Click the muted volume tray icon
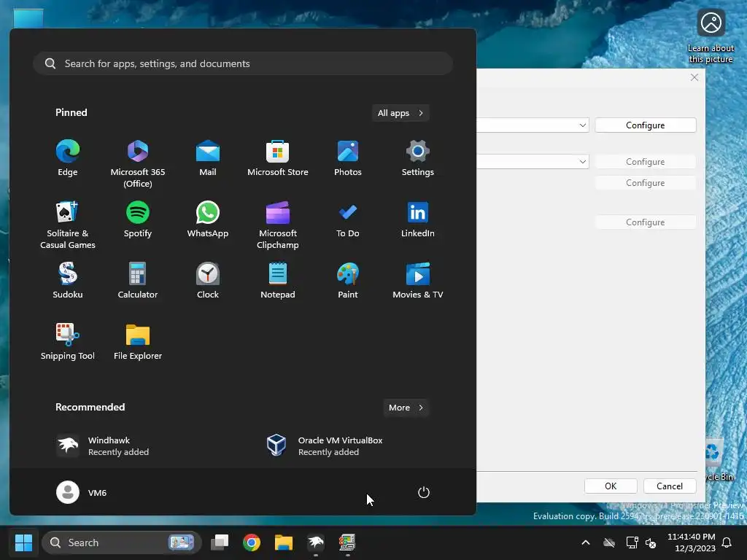Image resolution: width=747 pixels, height=560 pixels. point(651,542)
